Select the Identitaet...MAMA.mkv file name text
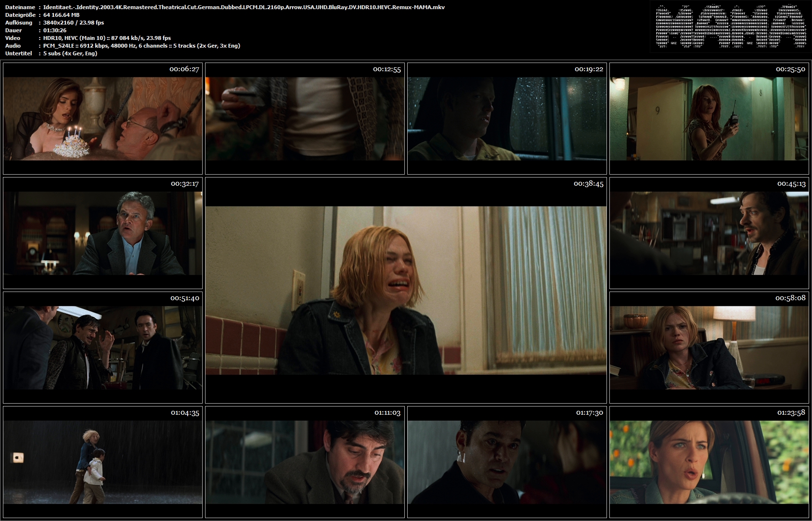 [244, 7]
